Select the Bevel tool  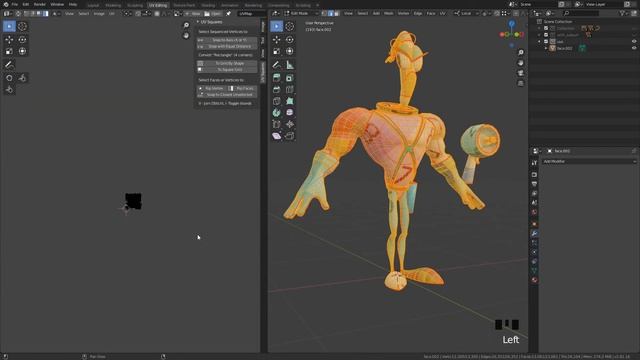276,89
